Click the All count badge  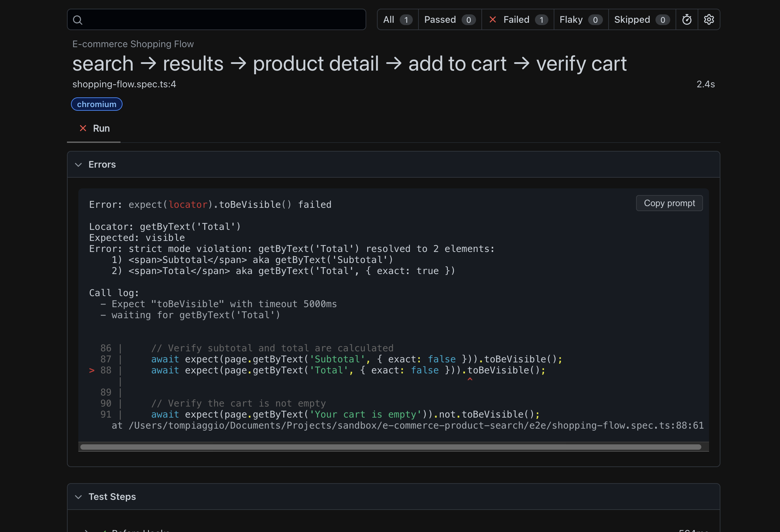406,20
